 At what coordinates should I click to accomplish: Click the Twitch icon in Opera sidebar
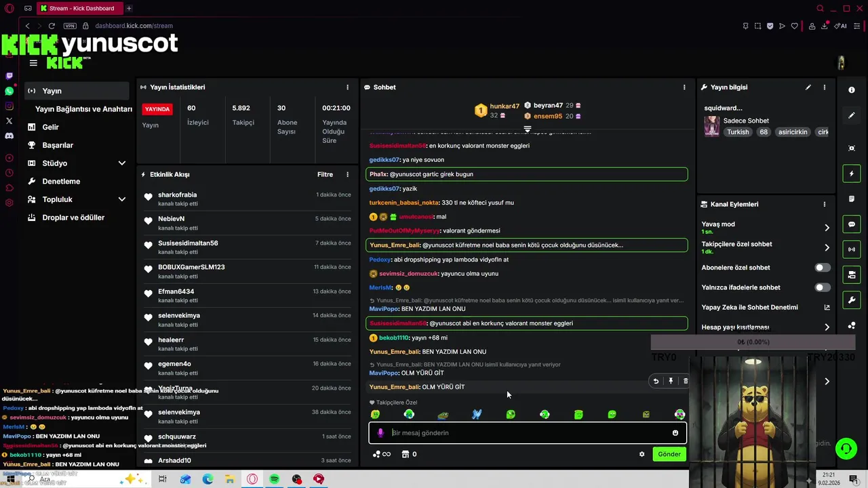(9, 76)
